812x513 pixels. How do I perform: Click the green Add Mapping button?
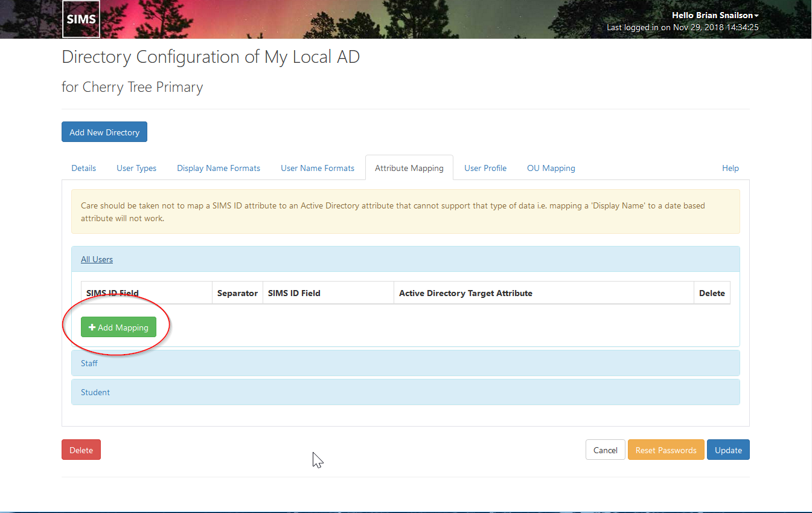[119, 327]
